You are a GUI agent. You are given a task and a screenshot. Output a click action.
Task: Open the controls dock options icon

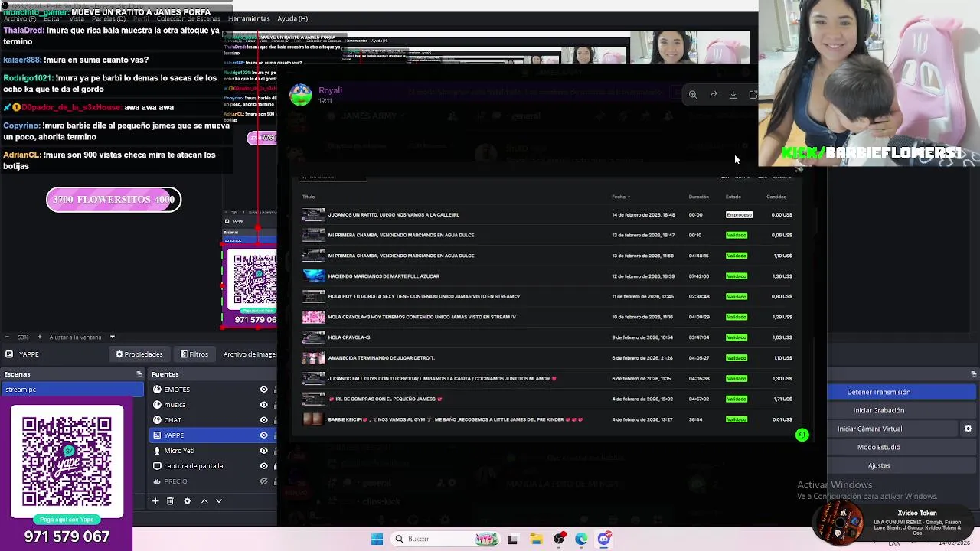pyautogui.click(x=973, y=374)
